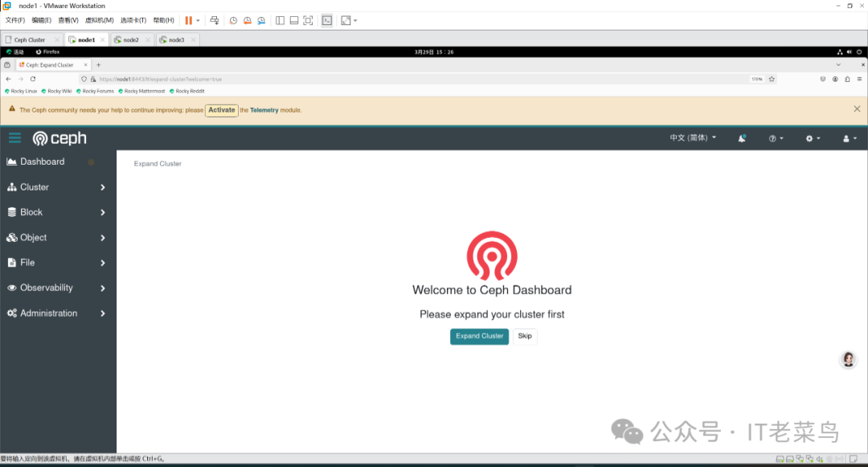Open Ceph notifications bell

(742, 138)
